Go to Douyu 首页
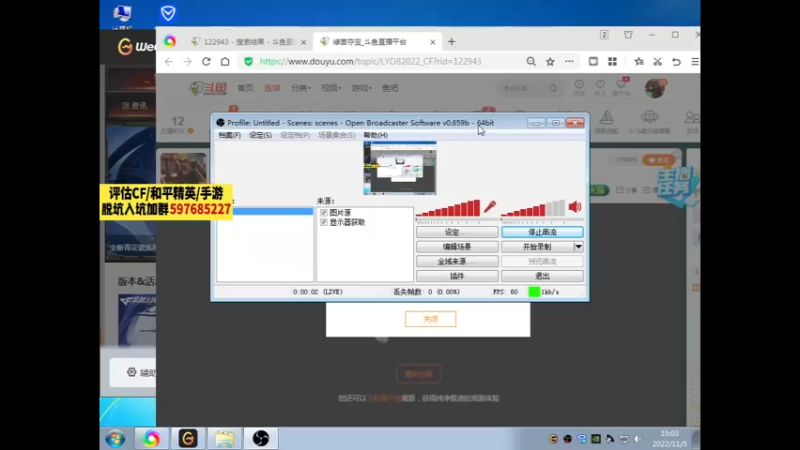800x450 pixels. point(245,88)
